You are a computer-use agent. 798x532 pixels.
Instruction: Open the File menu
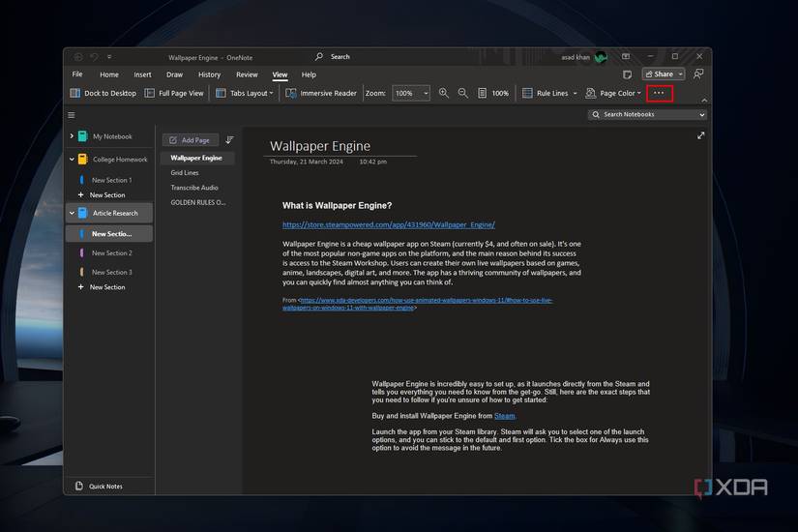point(77,74)
